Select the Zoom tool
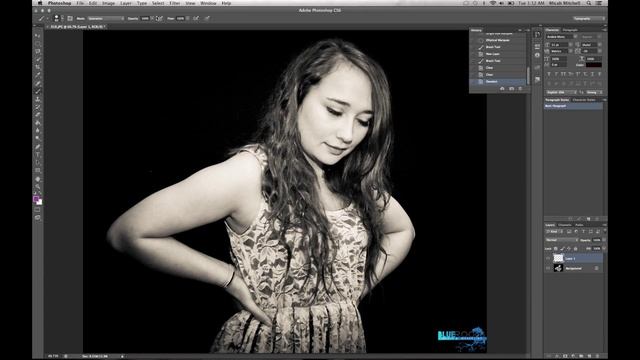The image size is (640, 360). (x=38, y=187)
